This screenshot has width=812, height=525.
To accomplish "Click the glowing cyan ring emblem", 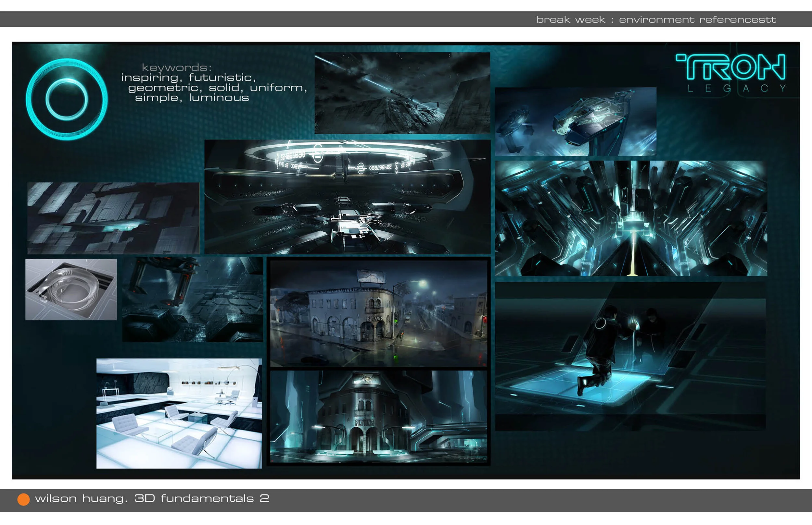I will coord(67,99).
